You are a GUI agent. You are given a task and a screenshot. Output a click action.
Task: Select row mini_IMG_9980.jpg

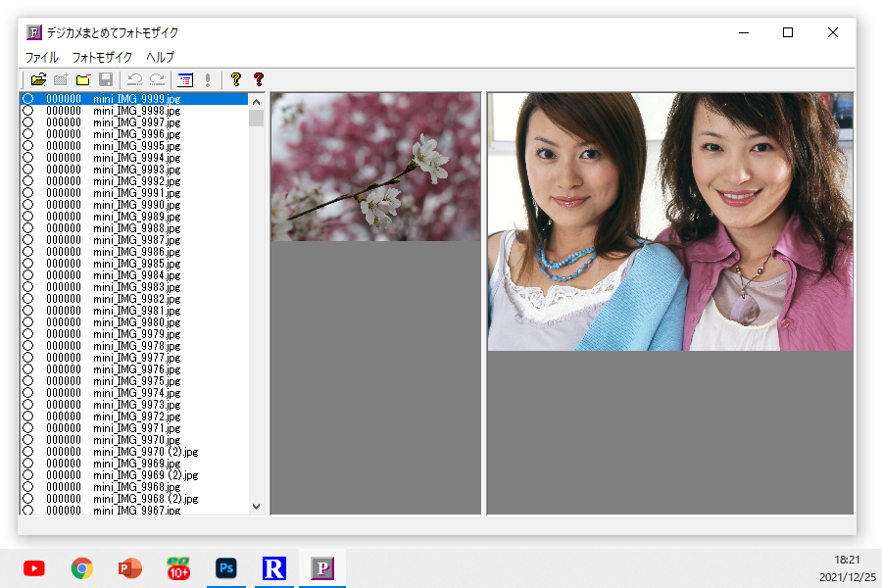pos(134,322)
